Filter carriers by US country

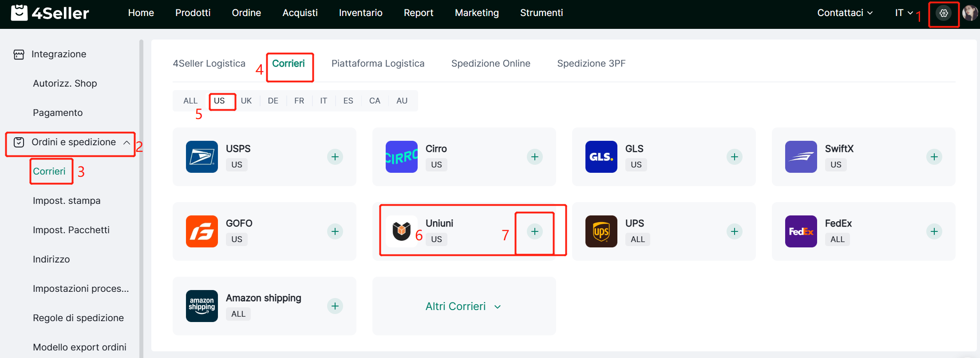coord(219,101)
